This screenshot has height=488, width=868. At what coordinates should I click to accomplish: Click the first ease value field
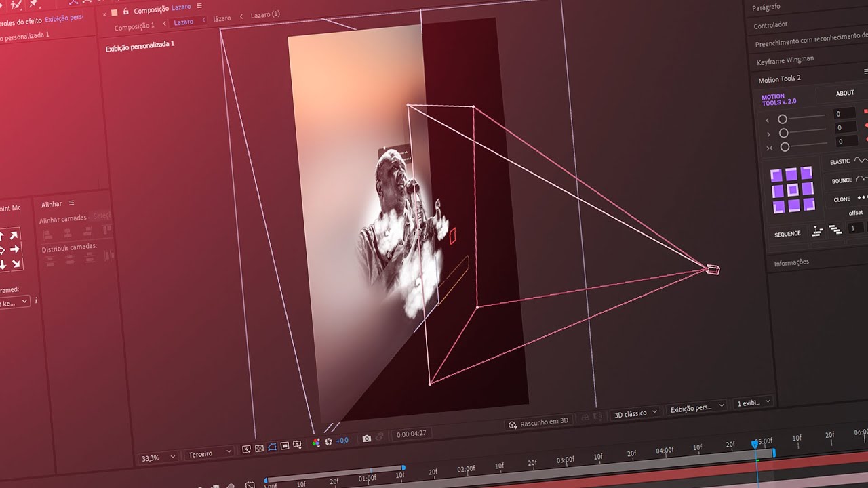click(844, 114)
